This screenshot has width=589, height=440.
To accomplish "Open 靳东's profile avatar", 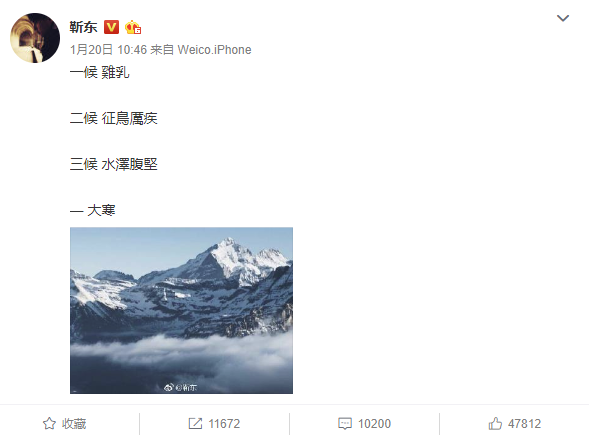I will pyautogui.click(x=35, y=38).
